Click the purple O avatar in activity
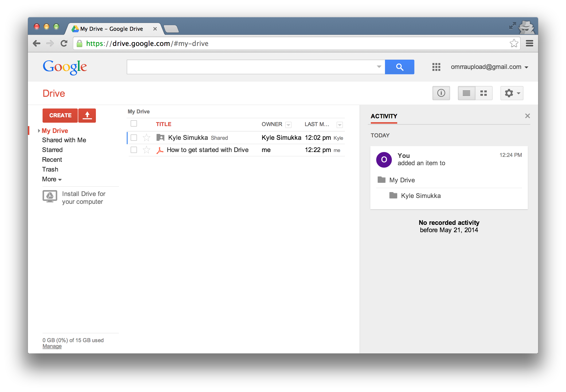This screenshot has width=566, height=392. (384, 160)
